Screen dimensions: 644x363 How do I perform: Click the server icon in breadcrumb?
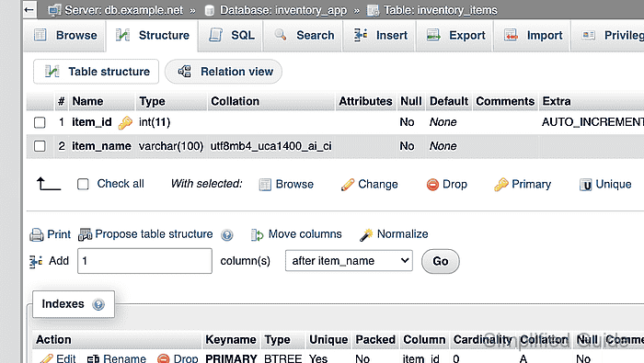54,10
